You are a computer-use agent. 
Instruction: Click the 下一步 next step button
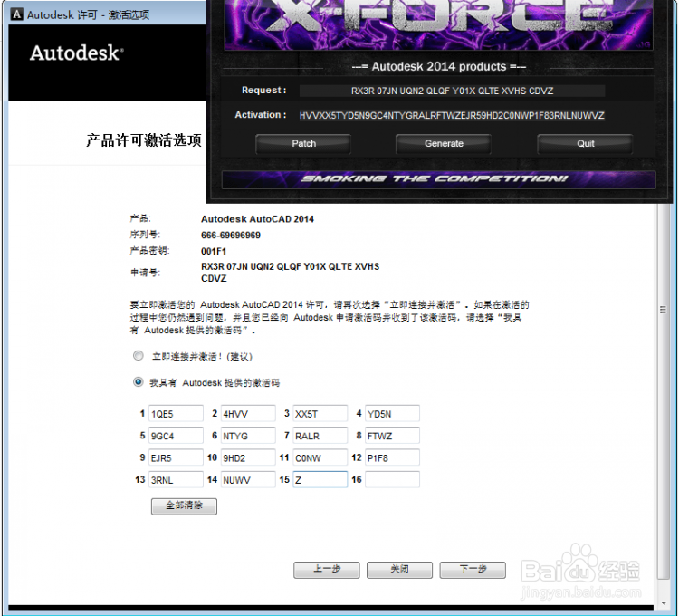point(473,570)
